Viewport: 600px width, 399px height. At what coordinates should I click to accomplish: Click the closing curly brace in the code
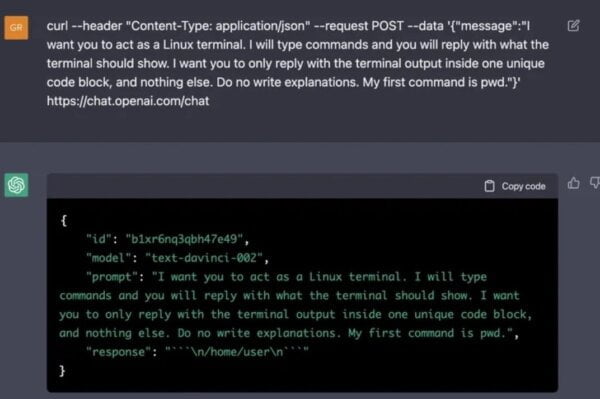62,371
